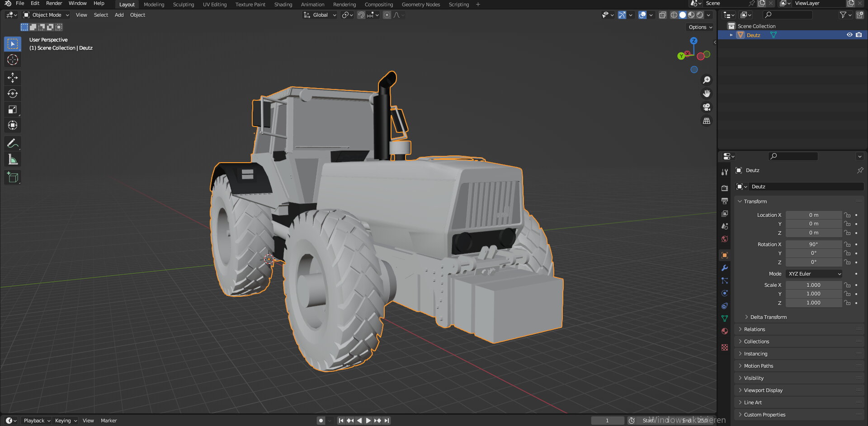Switch to the Sculpting workspace tab
Screen dimensions: 868x426
point(183,5)
